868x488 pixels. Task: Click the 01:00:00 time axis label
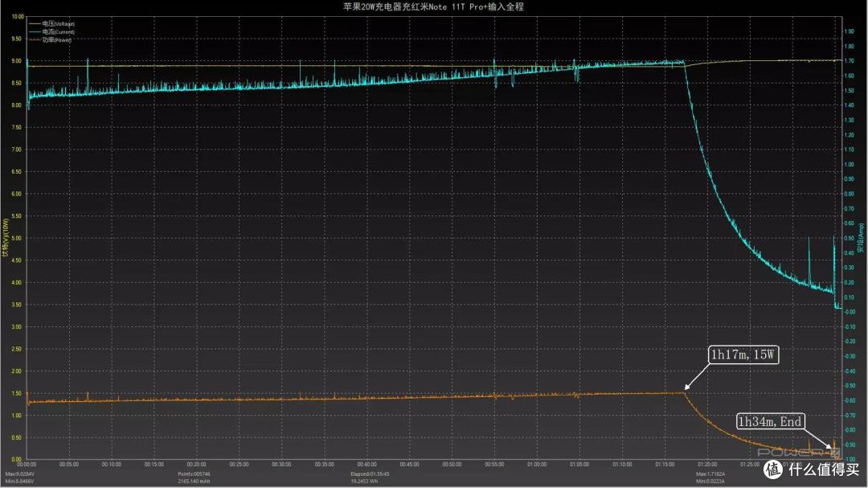537,464
